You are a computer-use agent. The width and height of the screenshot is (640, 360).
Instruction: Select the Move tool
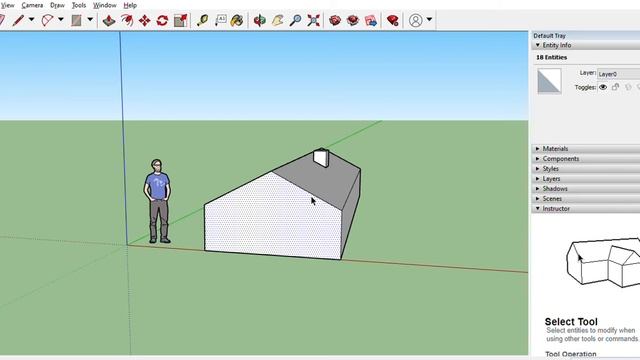(x=144, y=20)
